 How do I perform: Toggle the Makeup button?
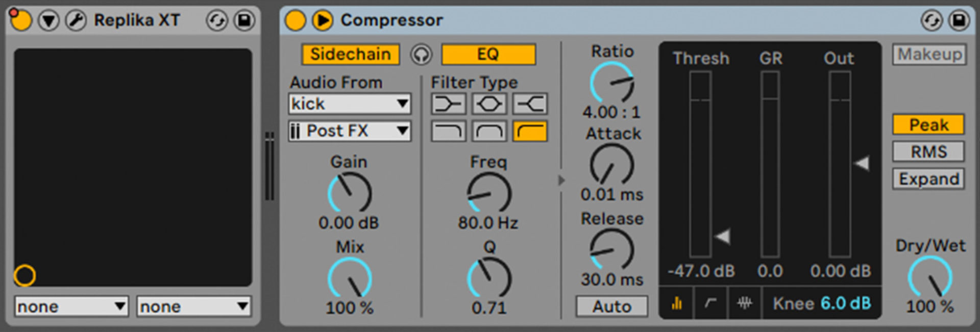[x=929, y=54]
